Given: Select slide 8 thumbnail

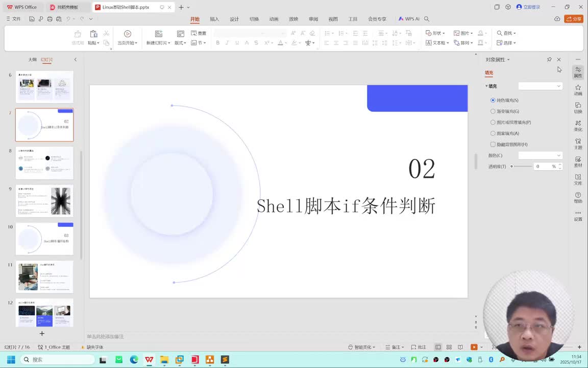Looking at the screenshot, I should click(44, 163).
